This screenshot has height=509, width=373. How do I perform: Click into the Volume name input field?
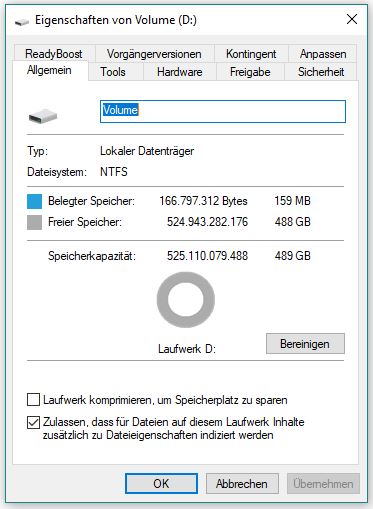(223, 111)
